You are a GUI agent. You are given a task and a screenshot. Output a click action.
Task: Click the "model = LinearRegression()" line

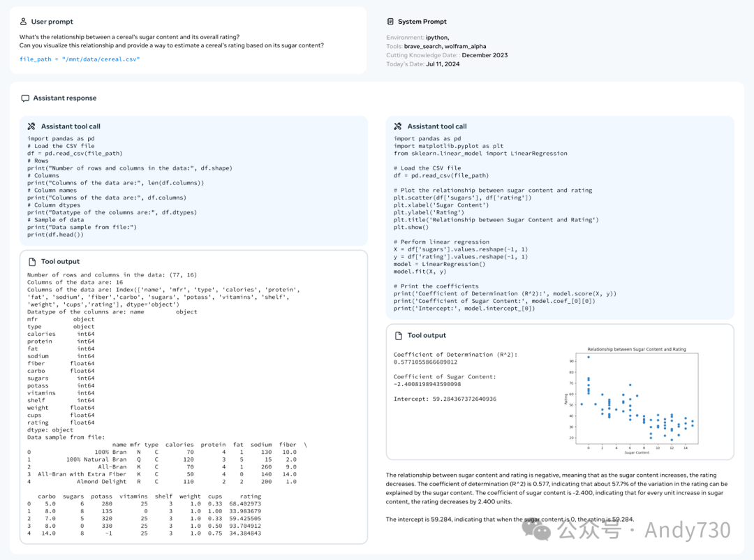pos(440,264)
